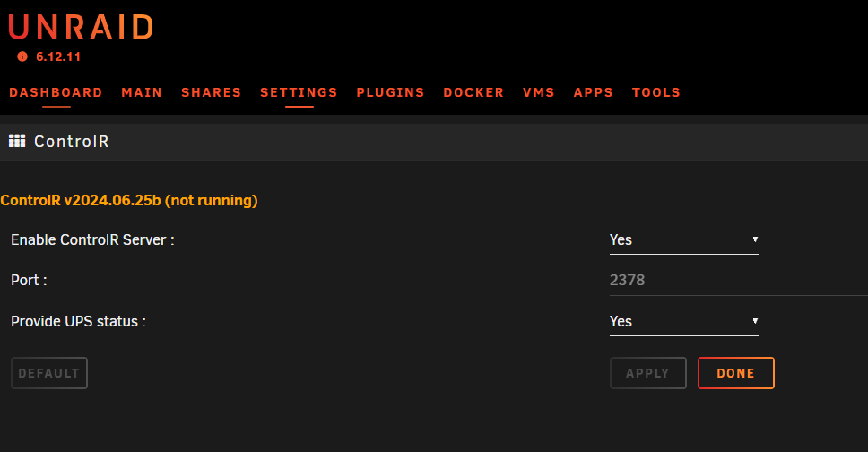Click the version info icon beside 6.12.11

22,56
